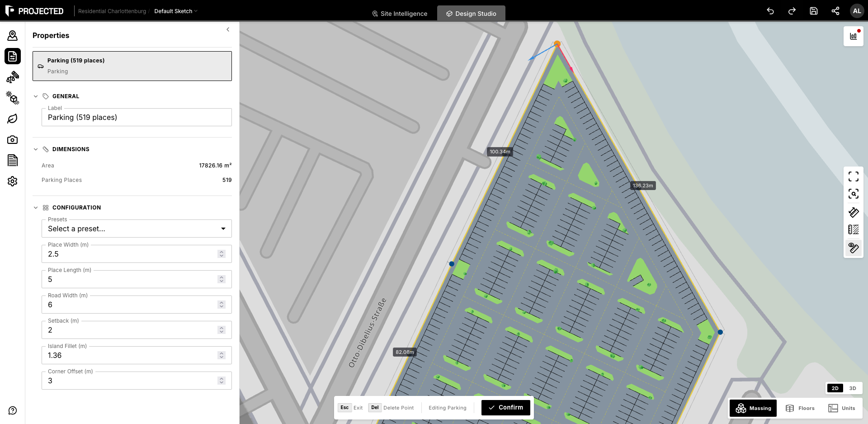Open the Default Sketch dropdown

(x=176, y=11)
